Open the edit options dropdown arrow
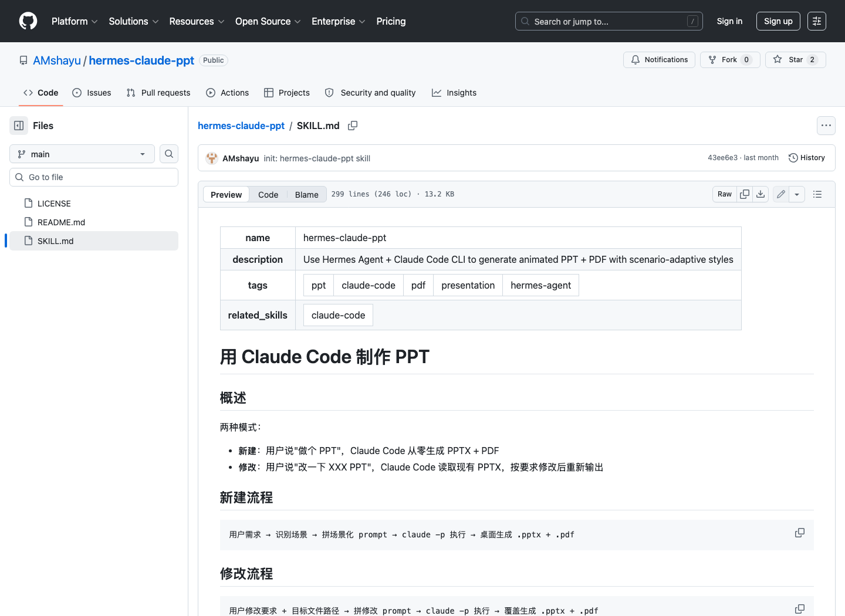 (797, 194)
